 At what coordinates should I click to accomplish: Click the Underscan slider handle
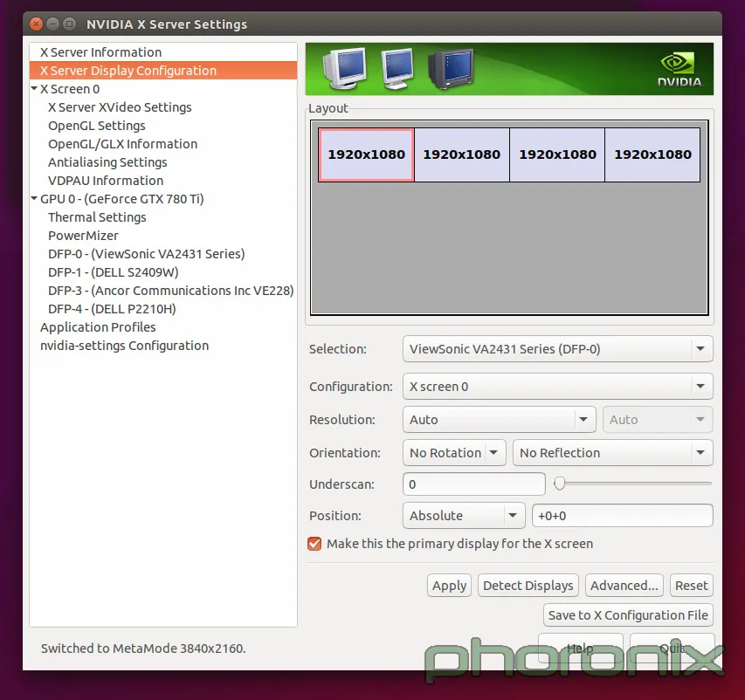coord(560,484)
